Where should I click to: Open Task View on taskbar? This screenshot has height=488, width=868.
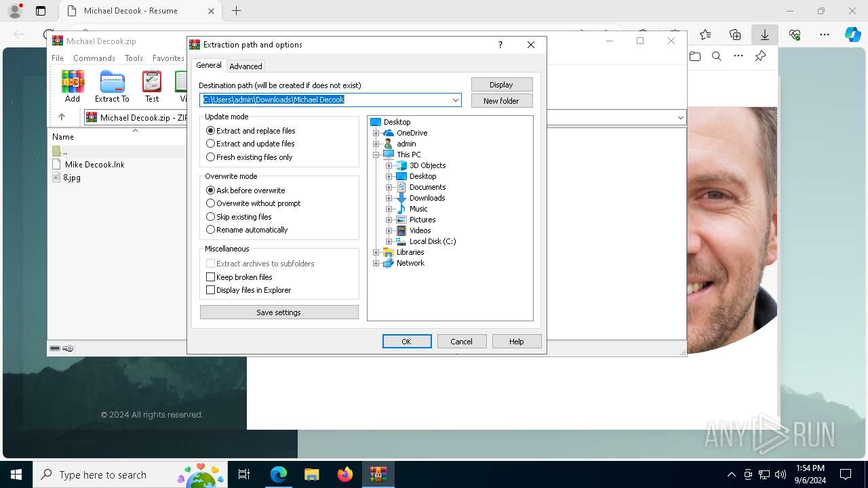click(x=244, y=474)
